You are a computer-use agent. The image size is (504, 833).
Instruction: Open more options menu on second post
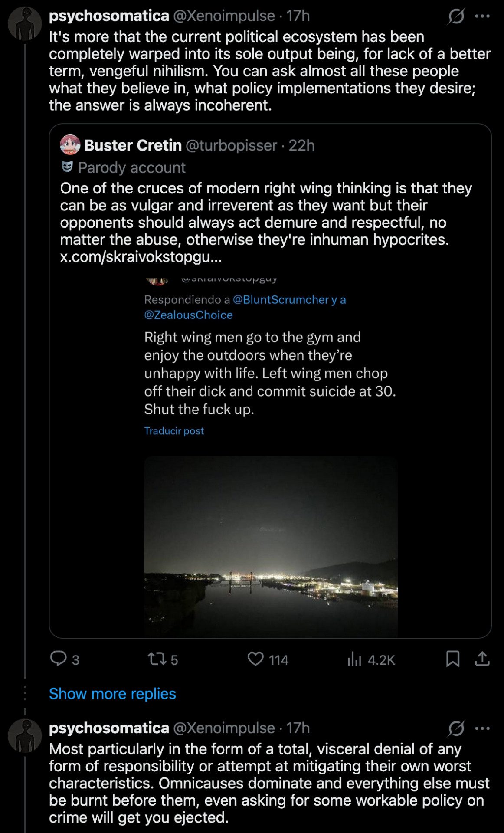(482, 728)
